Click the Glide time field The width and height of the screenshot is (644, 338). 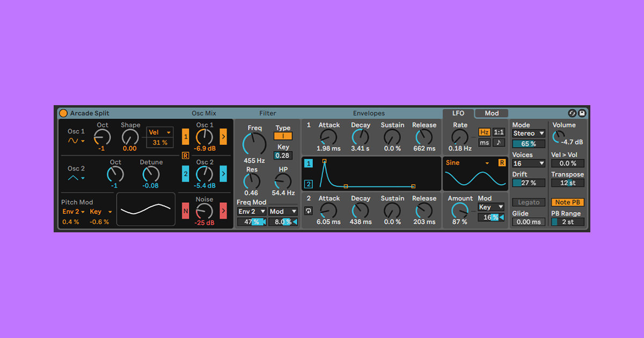(x=529, y=222)
